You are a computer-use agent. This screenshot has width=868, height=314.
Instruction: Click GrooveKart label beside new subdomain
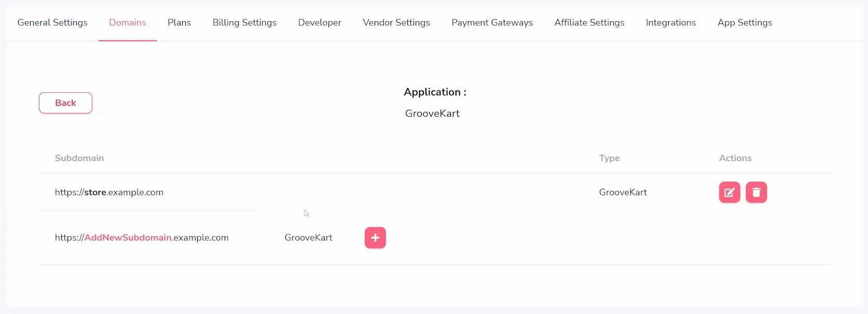[309, 238]
